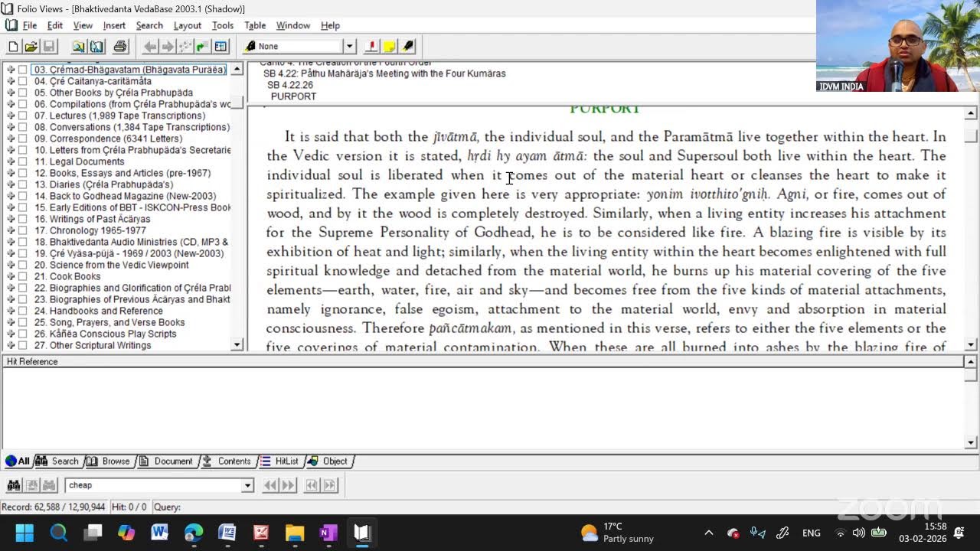Open the Windows Start menu

tap(25, 532)
